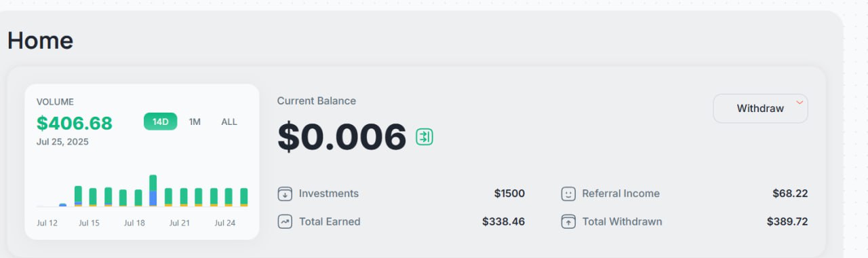Viewport: 868px width, 258px height.
Task: Click the Investments download-box icon
Action: tap(285, 194)
